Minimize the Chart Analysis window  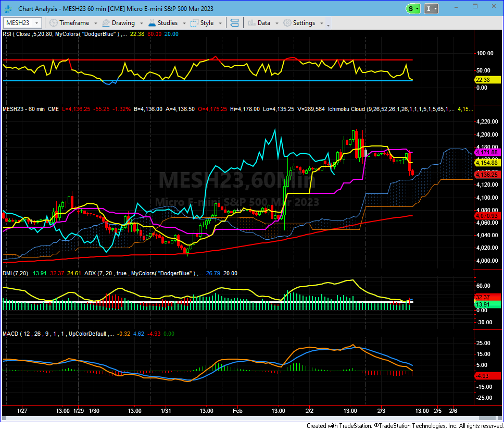pyautogui.click(x=456, y=7)
